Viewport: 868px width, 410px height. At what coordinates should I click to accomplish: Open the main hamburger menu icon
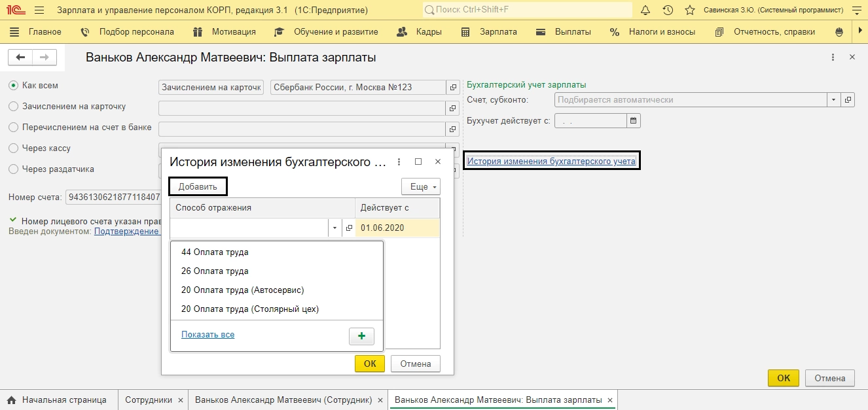39,10
